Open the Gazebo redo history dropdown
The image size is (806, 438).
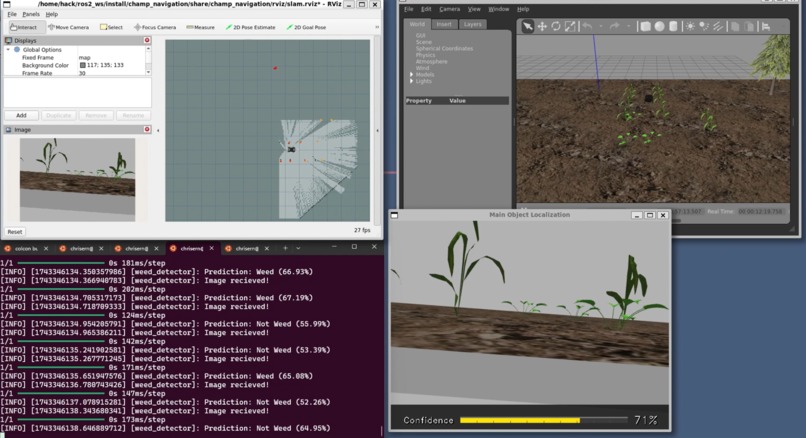click(628, 26)
